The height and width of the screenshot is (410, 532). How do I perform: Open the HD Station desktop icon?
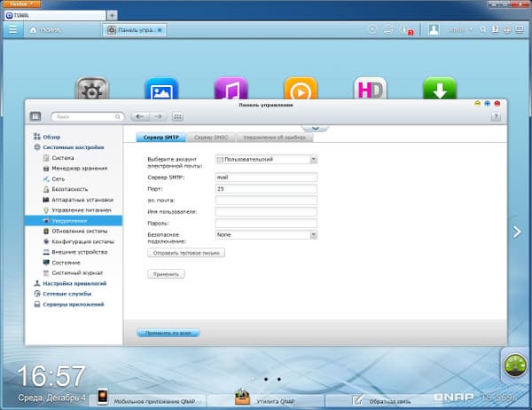[x=370, y=89]
